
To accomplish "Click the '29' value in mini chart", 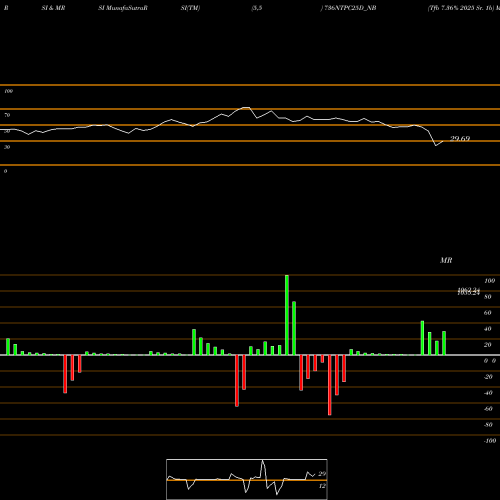I will coord(322,474).
